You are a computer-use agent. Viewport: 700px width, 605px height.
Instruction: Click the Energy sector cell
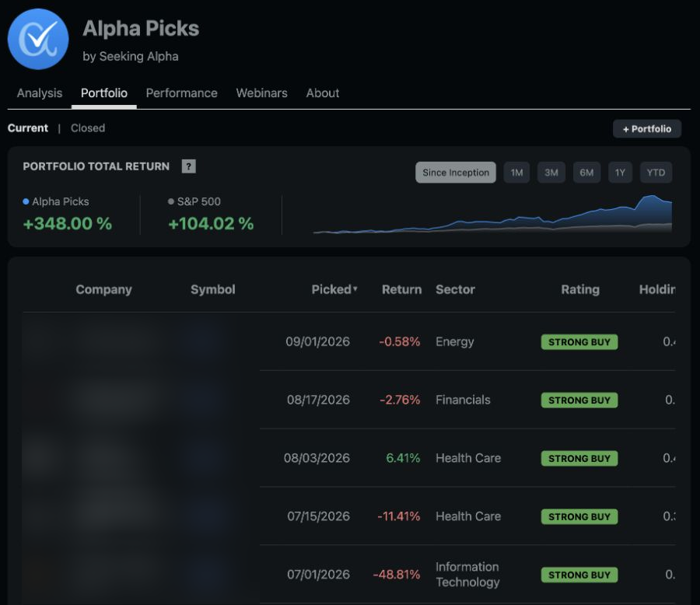[455, 341]
